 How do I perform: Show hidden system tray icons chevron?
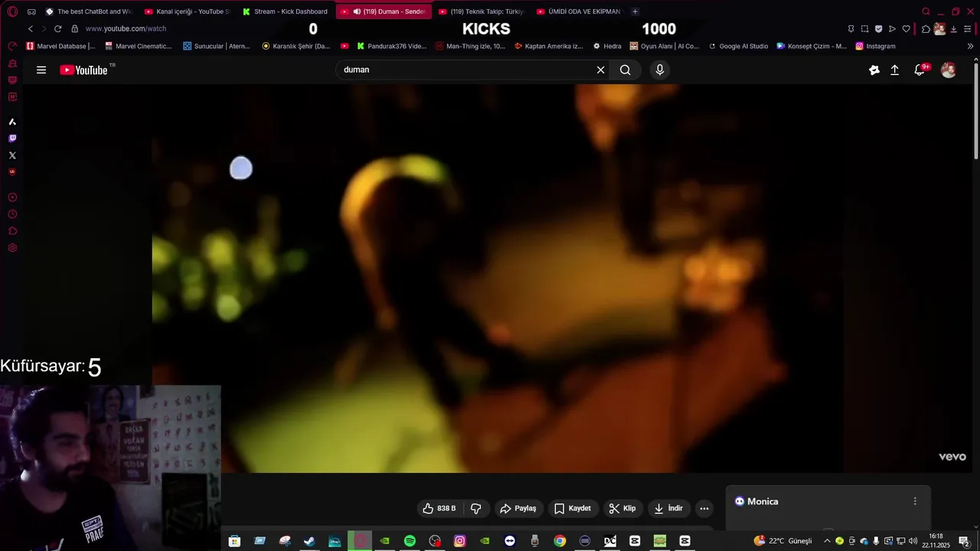point(827,541)
